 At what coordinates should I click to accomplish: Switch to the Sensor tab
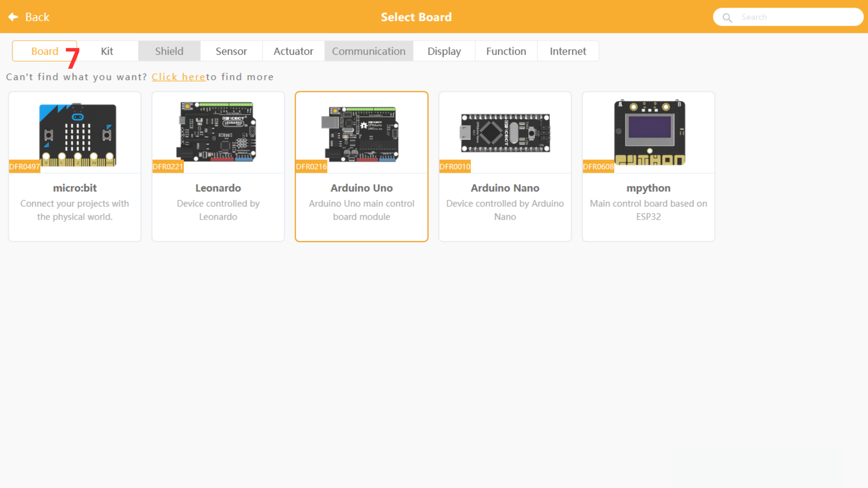point(231,51)
